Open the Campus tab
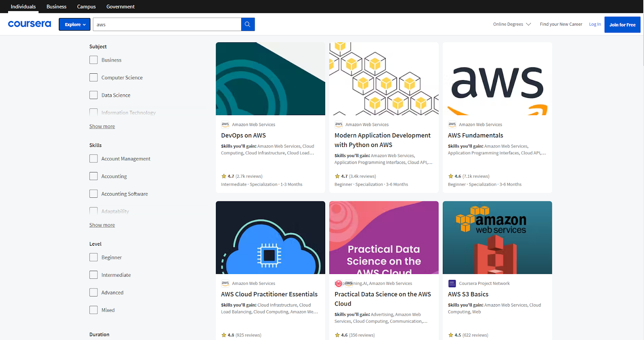The width and height of the screenshot is (644, 340). (x=87, y=6)
